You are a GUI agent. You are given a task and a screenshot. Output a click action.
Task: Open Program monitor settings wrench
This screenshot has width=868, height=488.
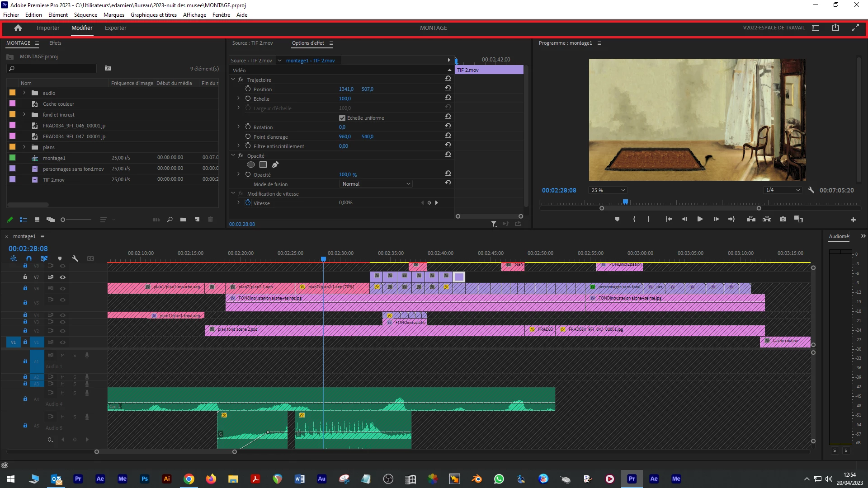(811, 190)
